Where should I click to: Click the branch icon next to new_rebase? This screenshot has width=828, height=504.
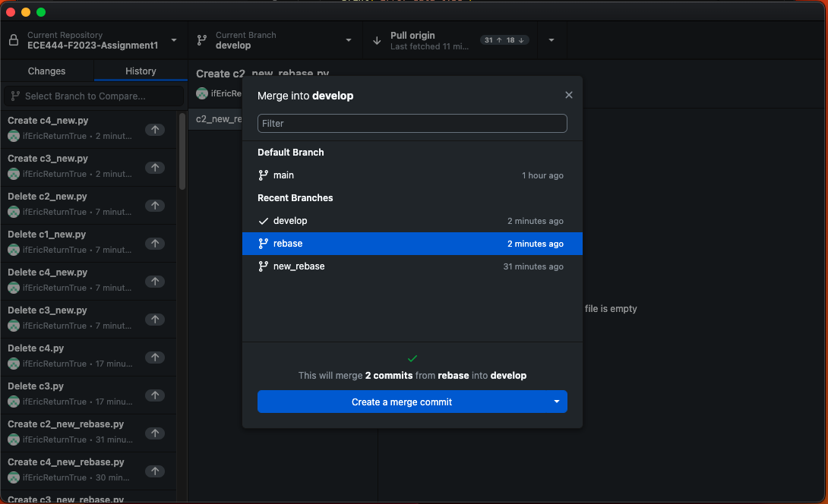pos(263,266)
